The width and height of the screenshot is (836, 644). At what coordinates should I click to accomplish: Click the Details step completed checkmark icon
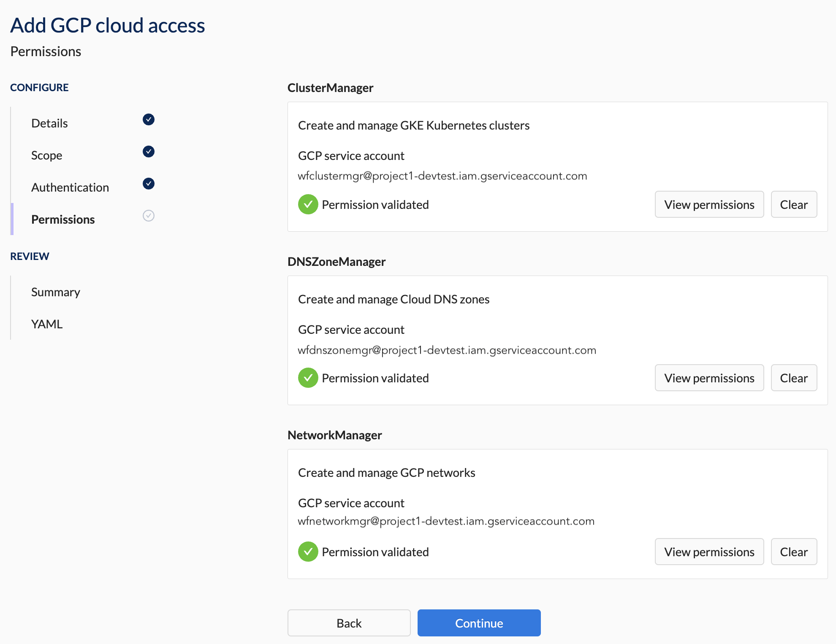(x=149, y=119)
